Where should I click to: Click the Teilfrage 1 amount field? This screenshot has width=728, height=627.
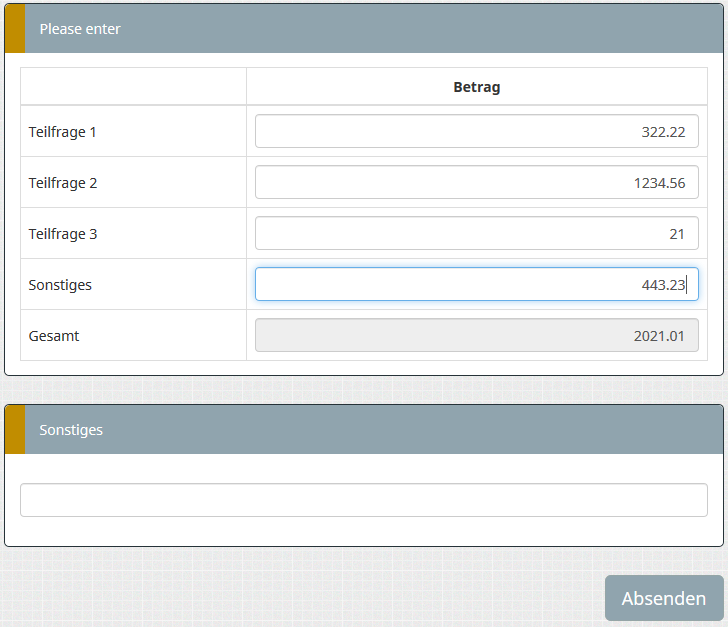point(476,131)
